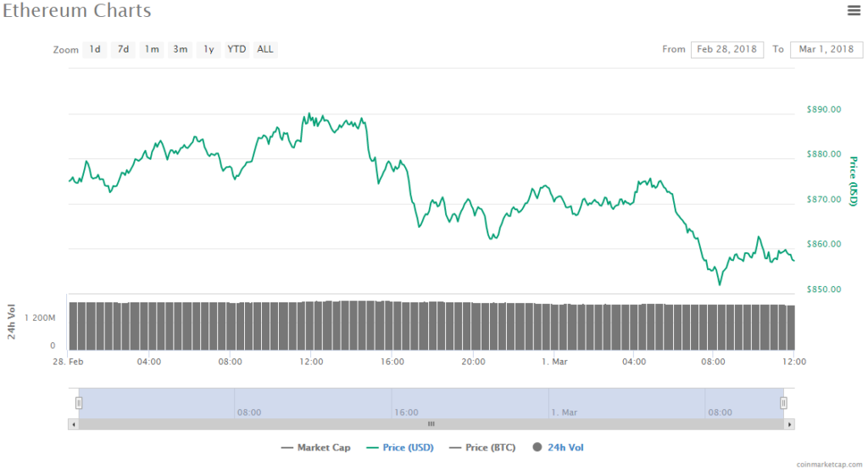
Task: Set zoom range to 1d
Action: [95, 49]
